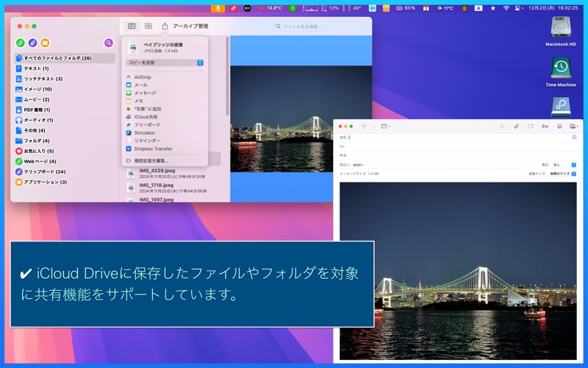Select IMG_1718.jpeg in the file list
The height and width of the screenshot is (368, 588).
pyautogui.click(x=173, y=188)
